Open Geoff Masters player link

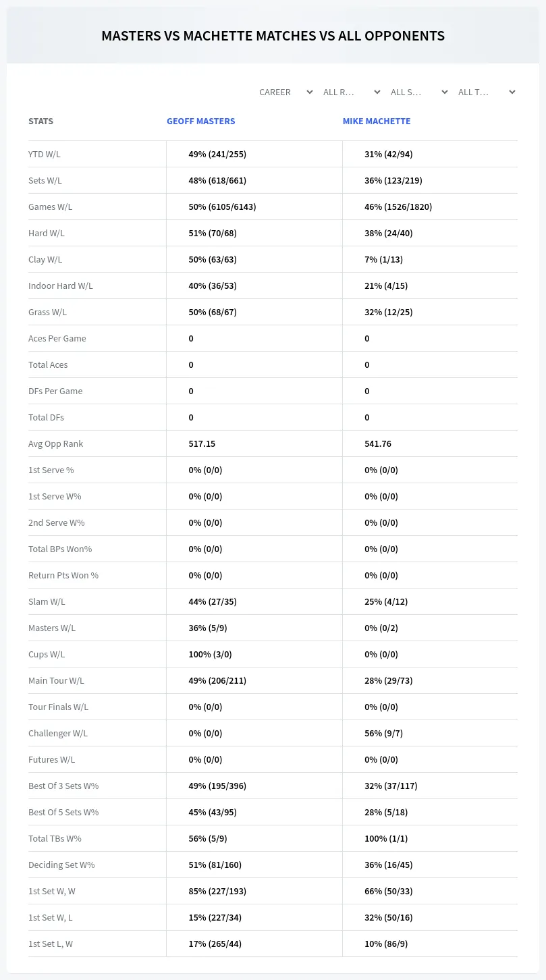coord(201,121)
